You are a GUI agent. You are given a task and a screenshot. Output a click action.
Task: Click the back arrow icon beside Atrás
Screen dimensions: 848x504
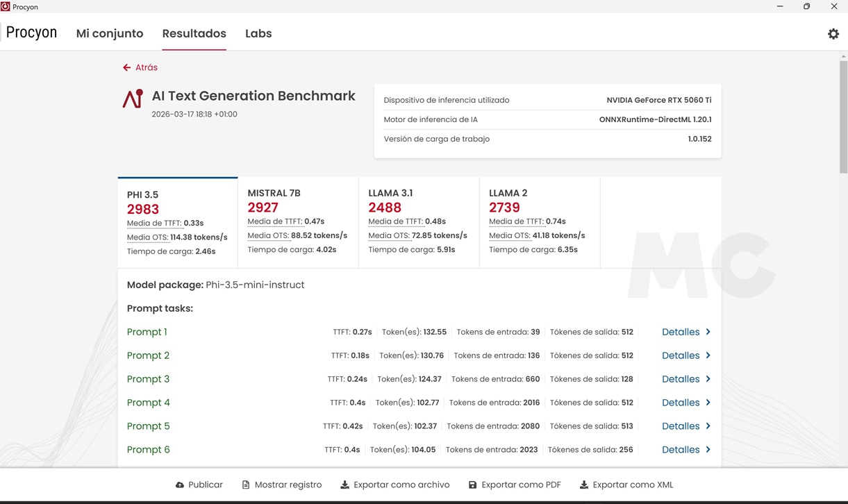coord(126,67)
